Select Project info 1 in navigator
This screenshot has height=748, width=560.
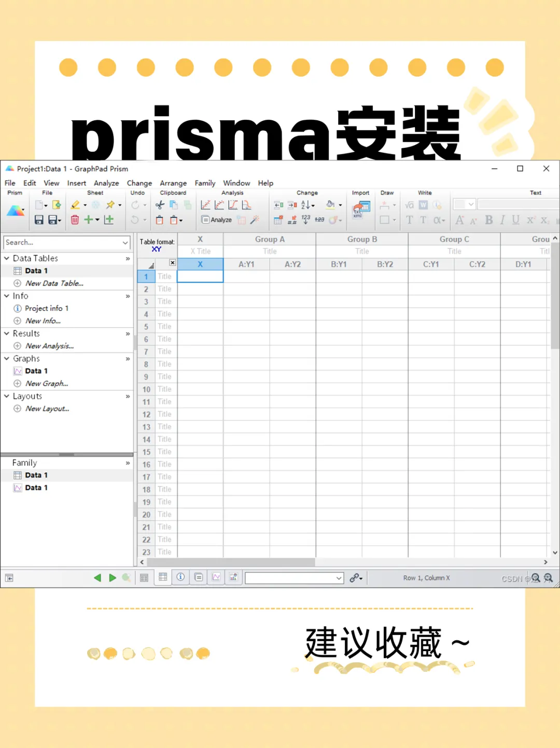coord(47,308)
